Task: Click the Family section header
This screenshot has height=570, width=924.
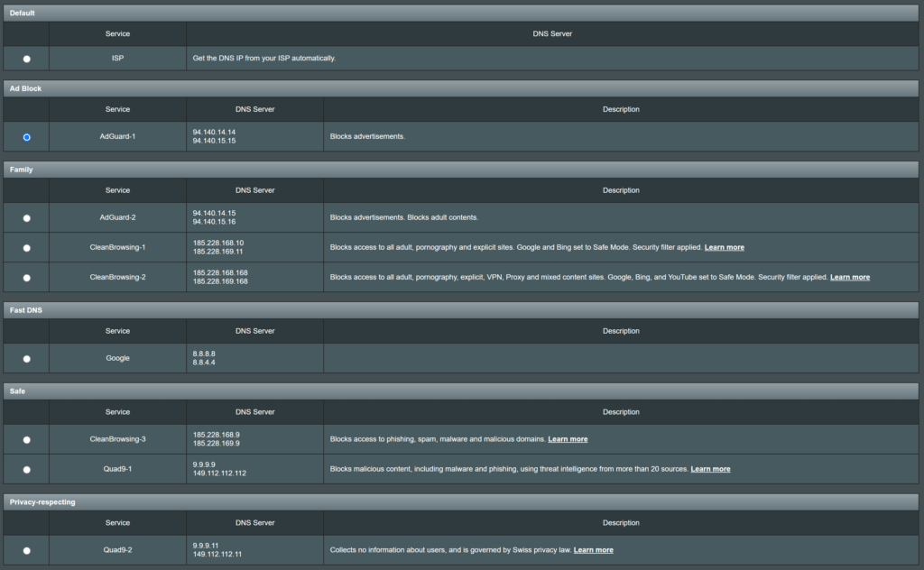Action: click(461, 170)
